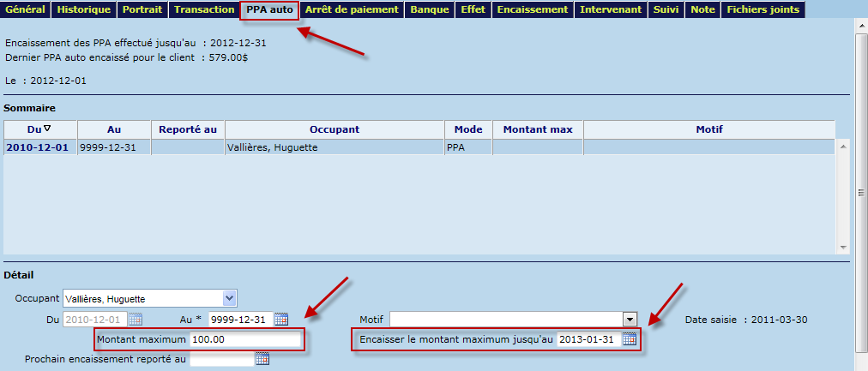Click the Occupant column header
Screen dimensions: 868x371
(334, 129)
